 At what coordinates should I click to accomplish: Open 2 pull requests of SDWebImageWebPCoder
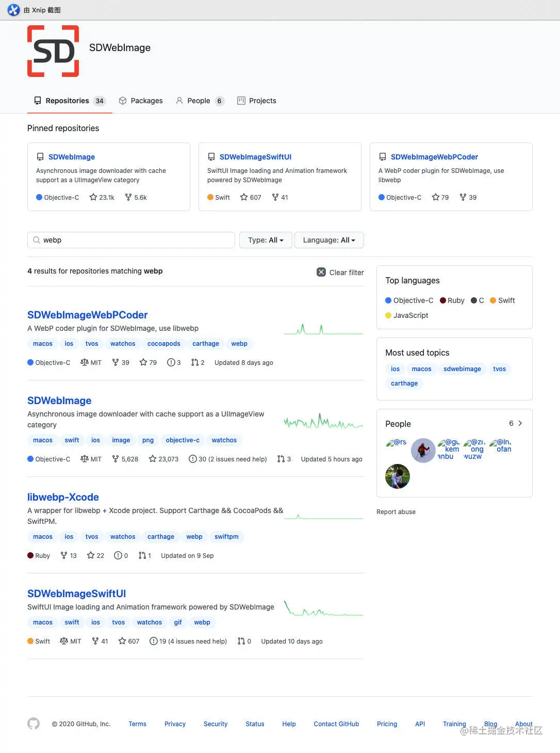coord(197,362)
